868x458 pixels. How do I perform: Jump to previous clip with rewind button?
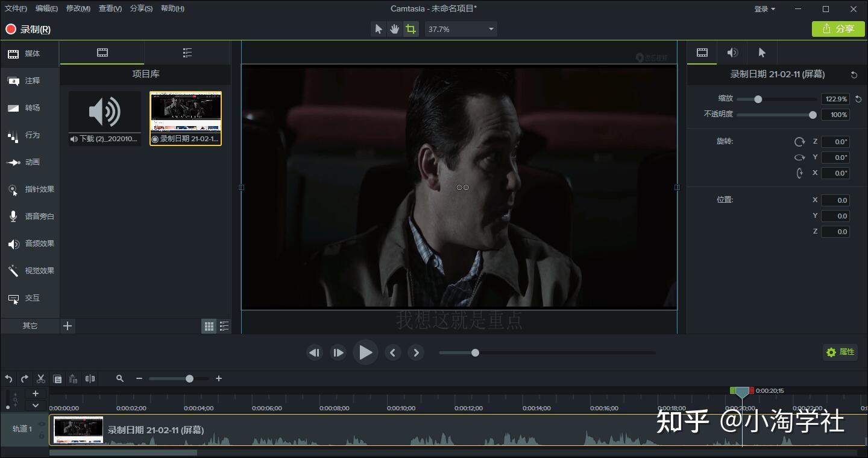click(314, 353)
